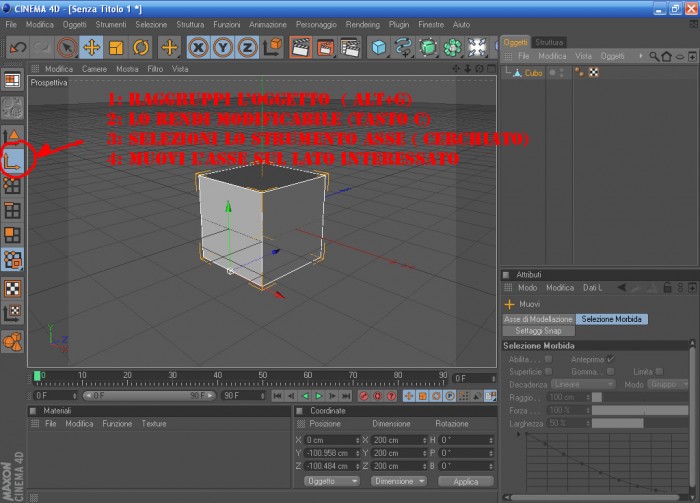
Task: Open the Plugin menu
Action: click(399, 25)
